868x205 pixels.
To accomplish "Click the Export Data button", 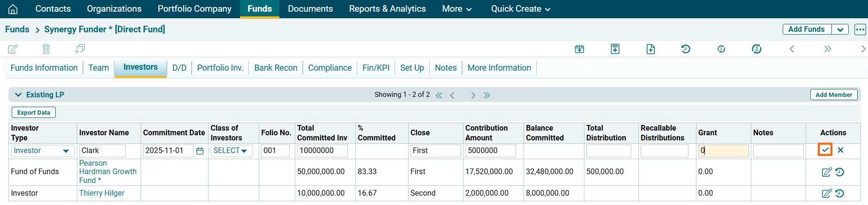I will [x=34, y=112].
